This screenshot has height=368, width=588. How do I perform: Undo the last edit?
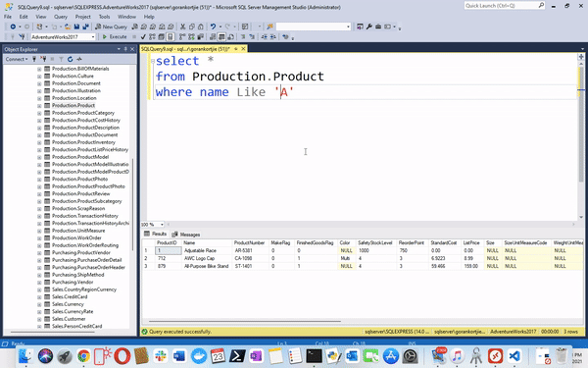[213, 26]
